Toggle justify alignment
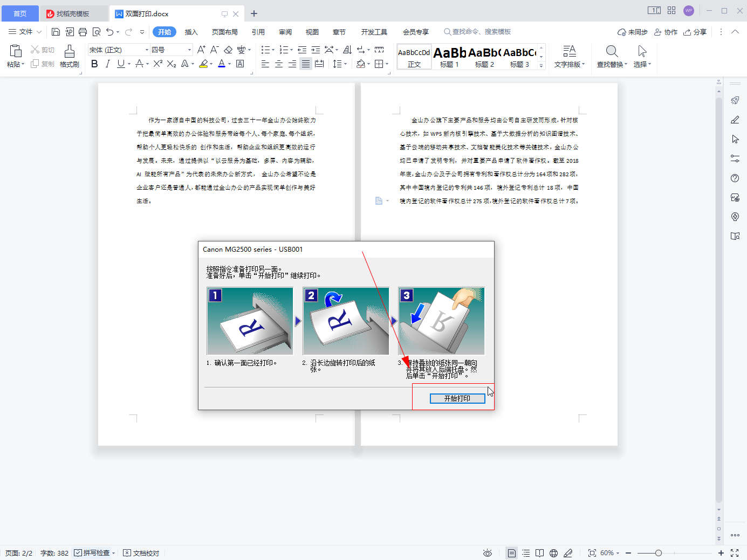 click(x=306, y=64)
